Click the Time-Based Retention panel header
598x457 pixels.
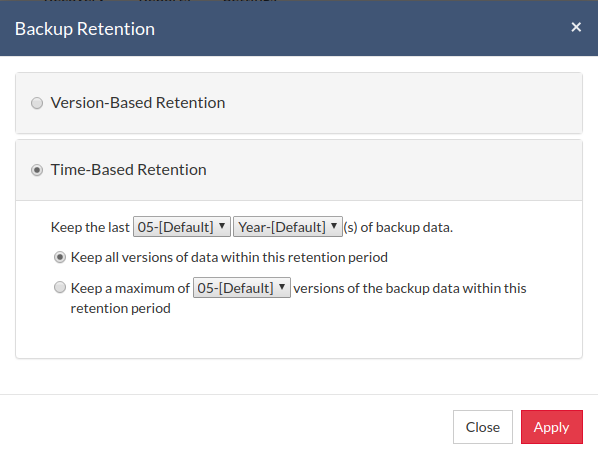point(299,170)
